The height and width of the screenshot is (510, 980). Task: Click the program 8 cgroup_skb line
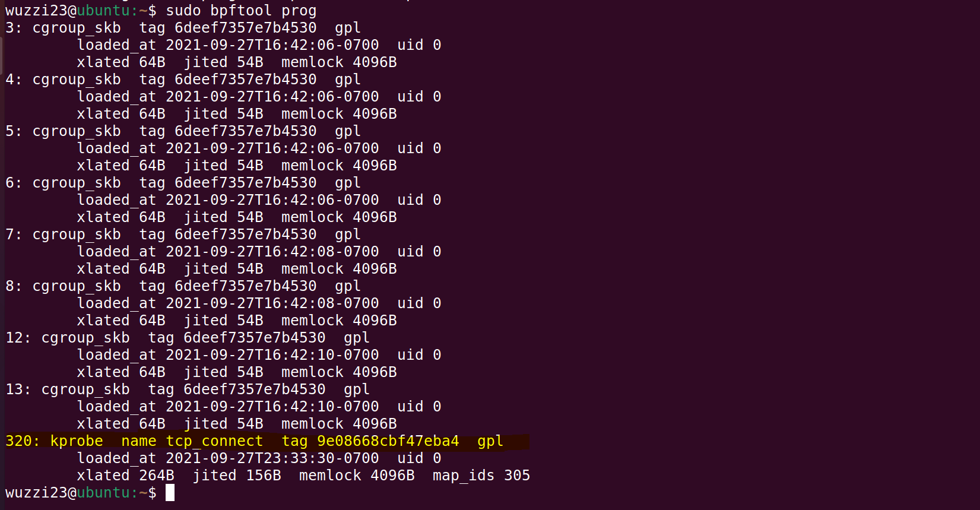183,286
